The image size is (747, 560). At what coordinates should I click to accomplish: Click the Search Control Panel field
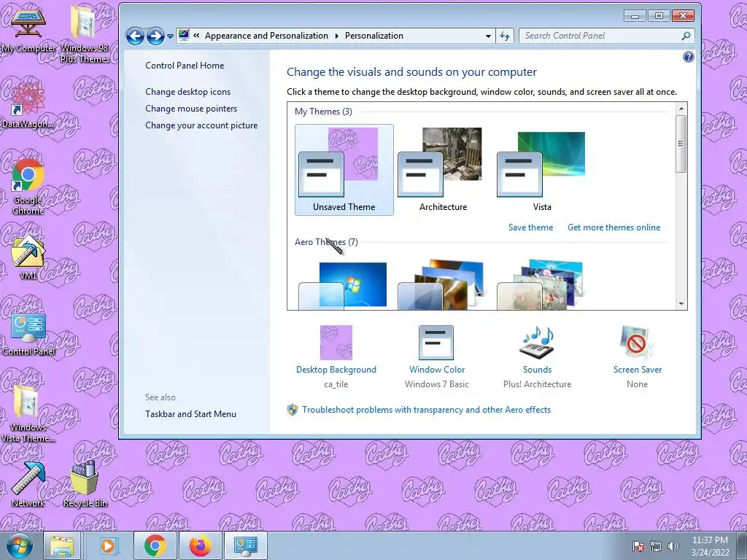[606, 36]
